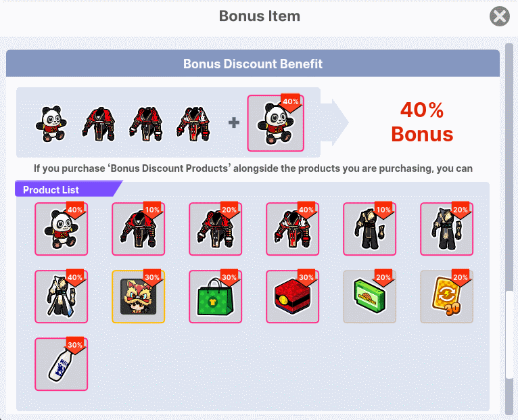Screen dimensions: 518x420
Task: Select the panda product with 40% tag
Action: click(x=61, y=229)
